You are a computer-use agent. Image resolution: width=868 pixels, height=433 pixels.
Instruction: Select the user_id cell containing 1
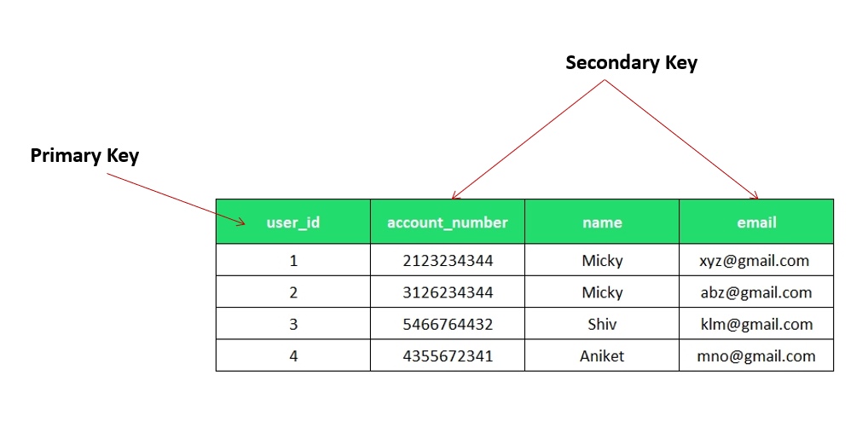coord(293,260)
